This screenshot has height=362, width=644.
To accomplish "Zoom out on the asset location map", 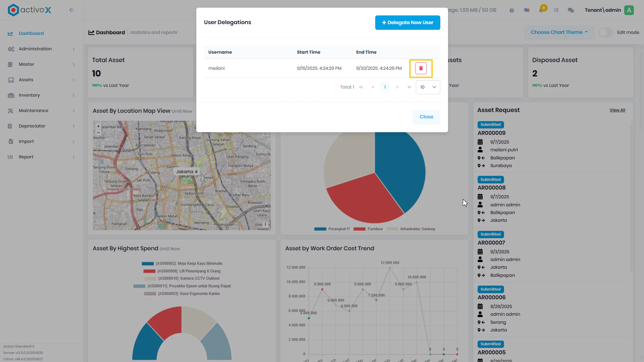I will coord(98,133).
